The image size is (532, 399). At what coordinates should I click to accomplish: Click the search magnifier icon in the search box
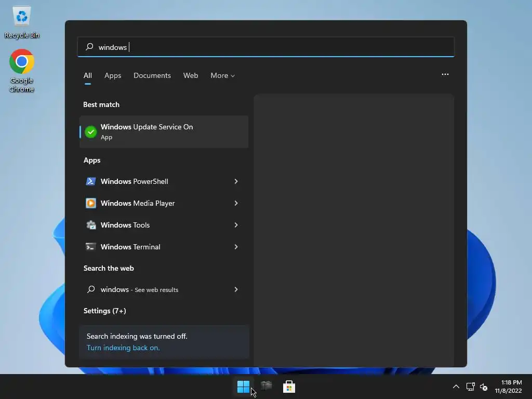[89, 47]
